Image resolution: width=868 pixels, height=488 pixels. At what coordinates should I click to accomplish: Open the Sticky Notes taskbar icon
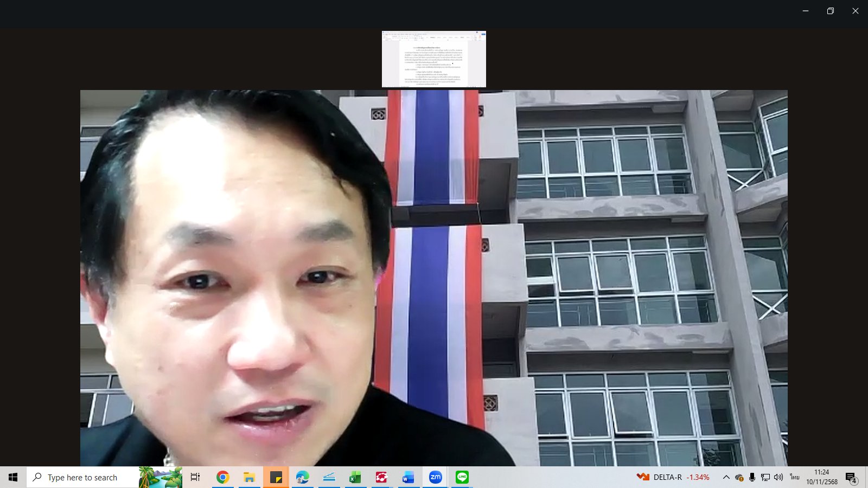pos(276,477)
